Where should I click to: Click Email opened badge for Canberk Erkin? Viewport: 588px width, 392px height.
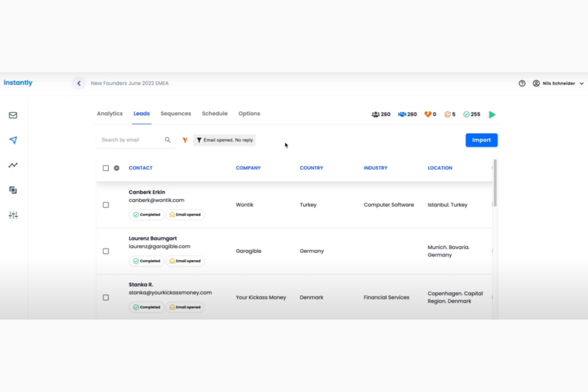click(185, 214)
